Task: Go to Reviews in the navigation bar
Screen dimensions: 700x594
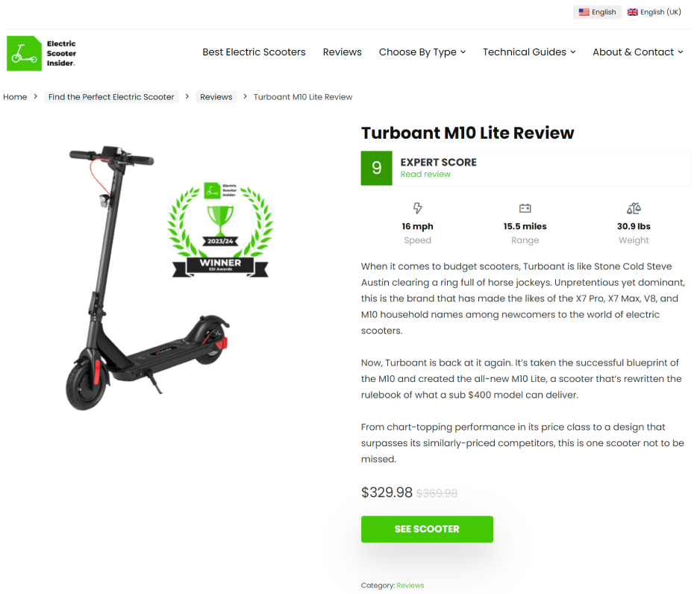Action: click(x=343, y=52)
